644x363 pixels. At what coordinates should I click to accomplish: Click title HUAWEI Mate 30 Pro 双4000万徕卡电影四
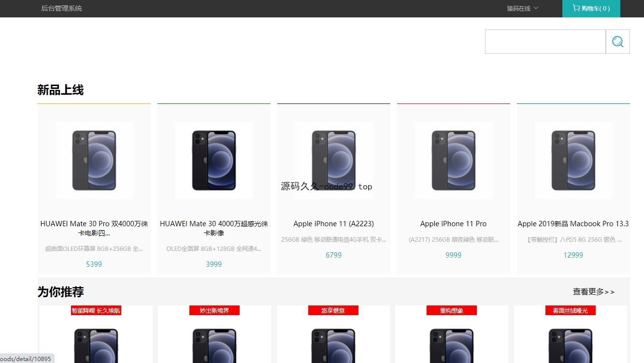coord(94,228)
